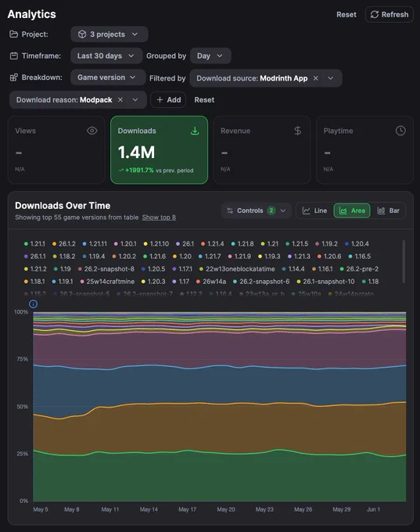Click the refresh arrows icon in Refresh button
The image size is (420, 532).
tap(374, 15)
